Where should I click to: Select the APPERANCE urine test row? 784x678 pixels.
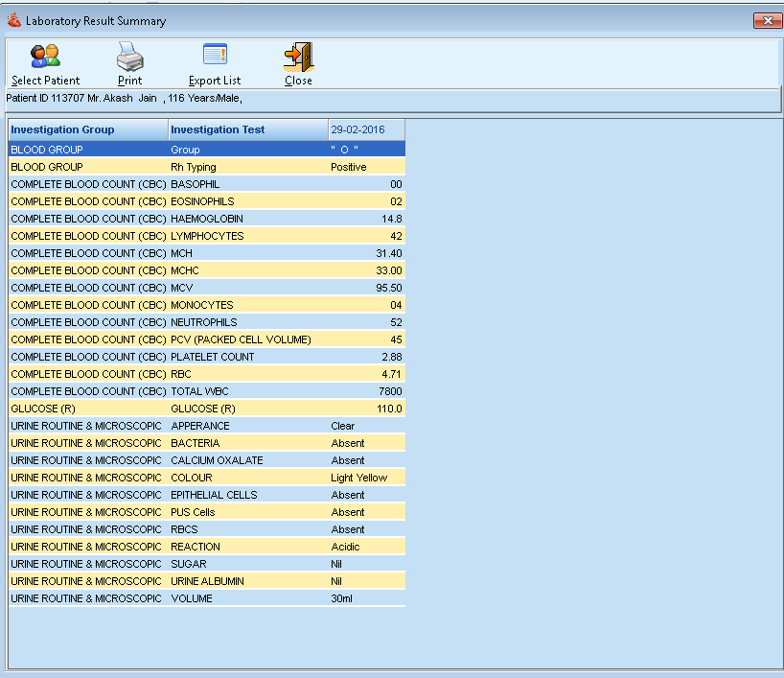click(x=207, y=426)
